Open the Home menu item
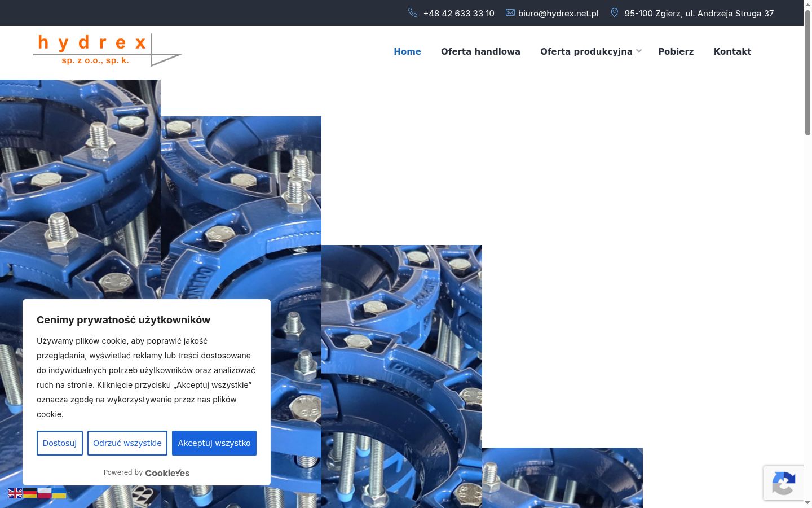Viewport: 812px width, 508px height. pyautogui.click(x=407, y=51)
